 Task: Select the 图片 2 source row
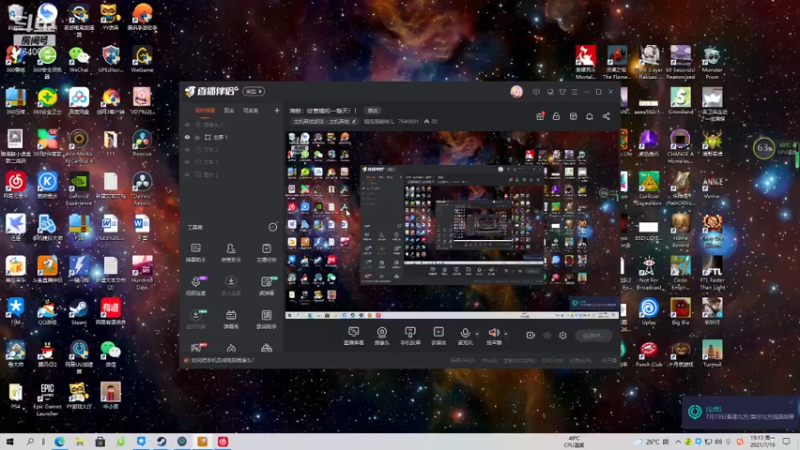(232, 174)
